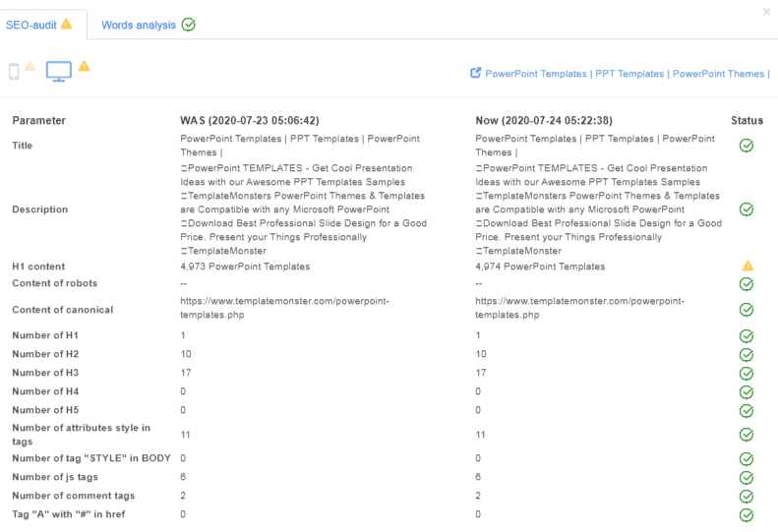Screen dimensions: 778x532
Task: Click the Number of js tags status checkmark
Action: click(747, 477)
